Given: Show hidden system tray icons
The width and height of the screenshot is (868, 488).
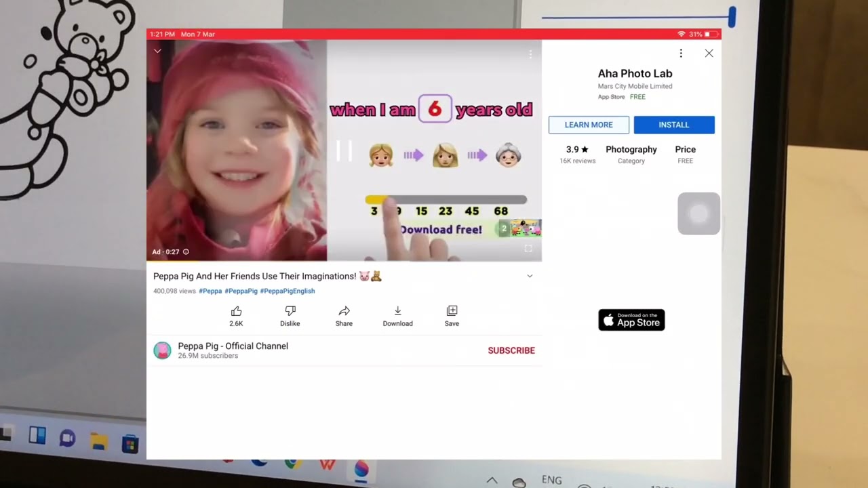Looking at the screenshot, I should 492,481.
